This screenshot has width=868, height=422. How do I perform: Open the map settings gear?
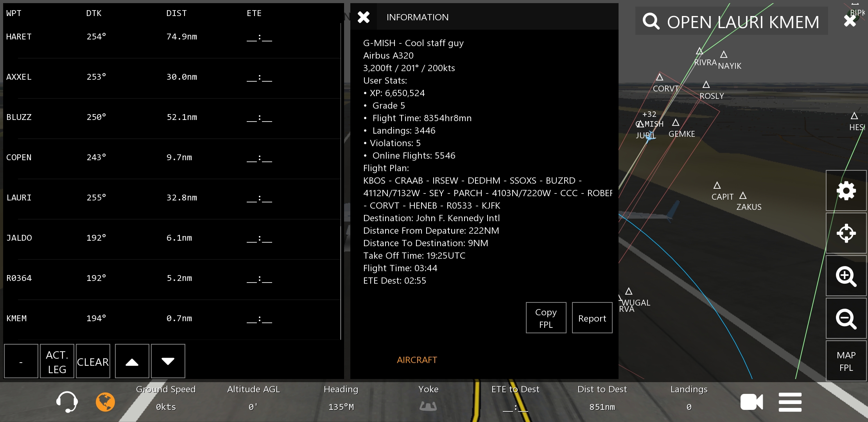coord(846,191)
